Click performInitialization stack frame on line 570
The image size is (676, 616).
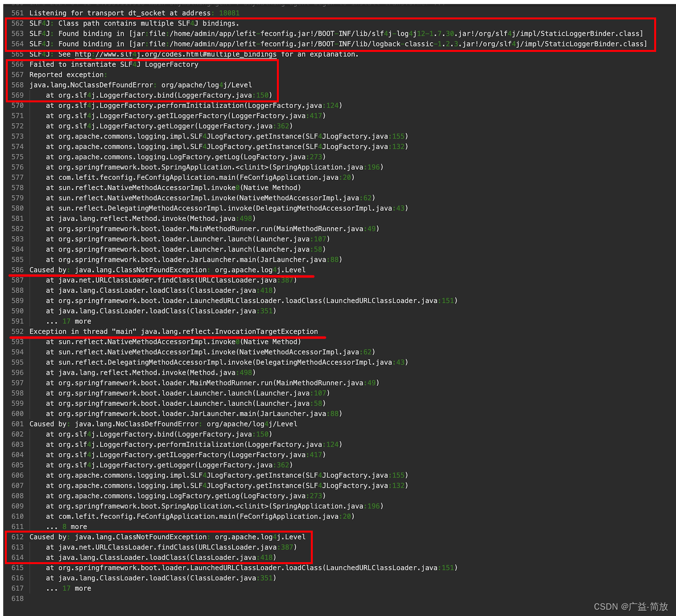point(194,106)
